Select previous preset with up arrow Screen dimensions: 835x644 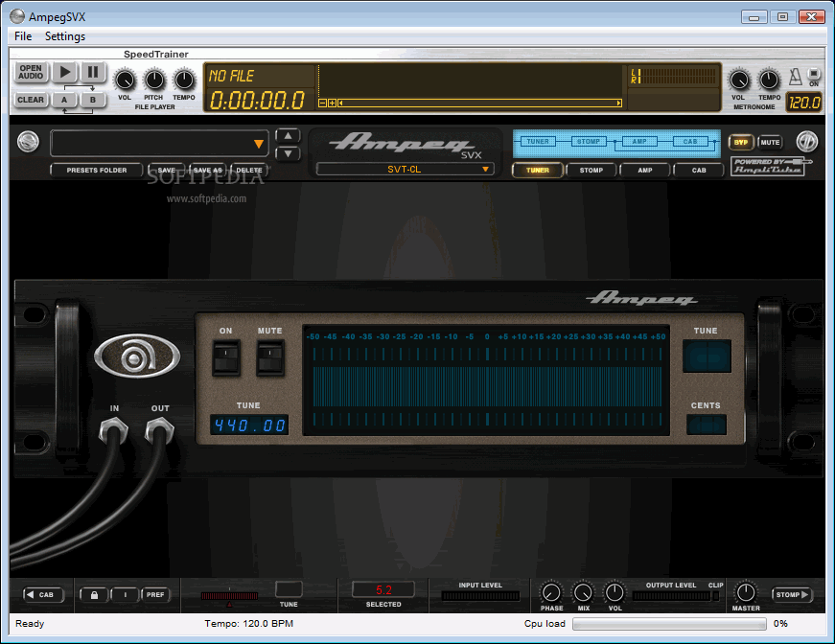tap(289, 136)
